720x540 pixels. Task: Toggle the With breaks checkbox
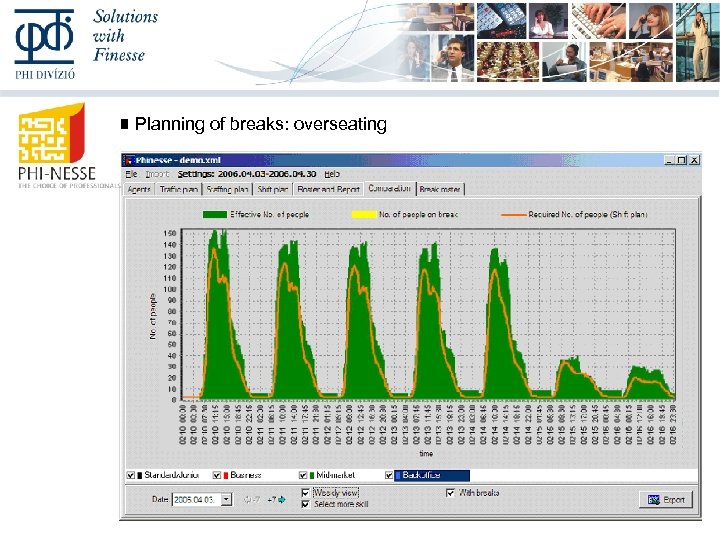pyautogui.click(x=450, y=493)
